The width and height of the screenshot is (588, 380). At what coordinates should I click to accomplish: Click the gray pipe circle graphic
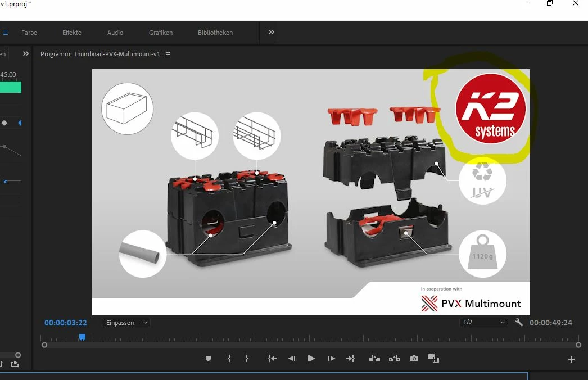point(142,254)
